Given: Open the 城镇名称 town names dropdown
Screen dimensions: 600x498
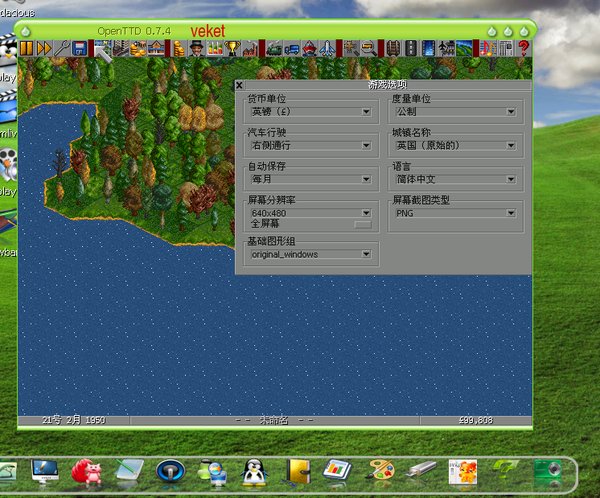Looking at the screenshot, I should click(454, 145).
